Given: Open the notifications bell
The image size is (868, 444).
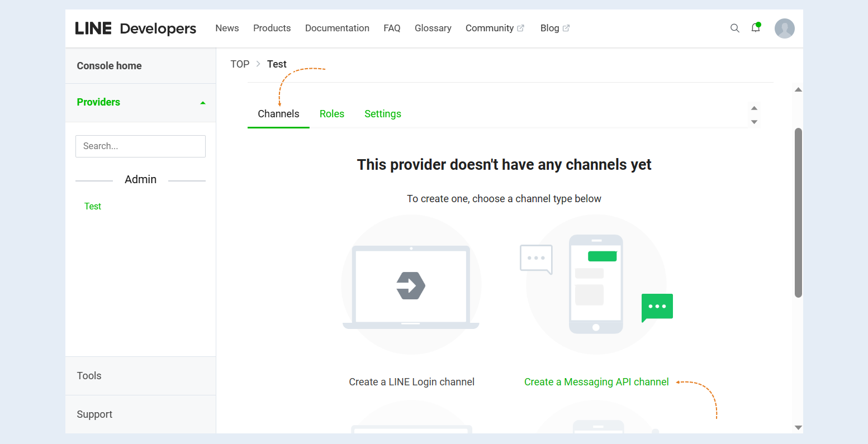Looking at the screenshot, I should click(x=756, y=28).
